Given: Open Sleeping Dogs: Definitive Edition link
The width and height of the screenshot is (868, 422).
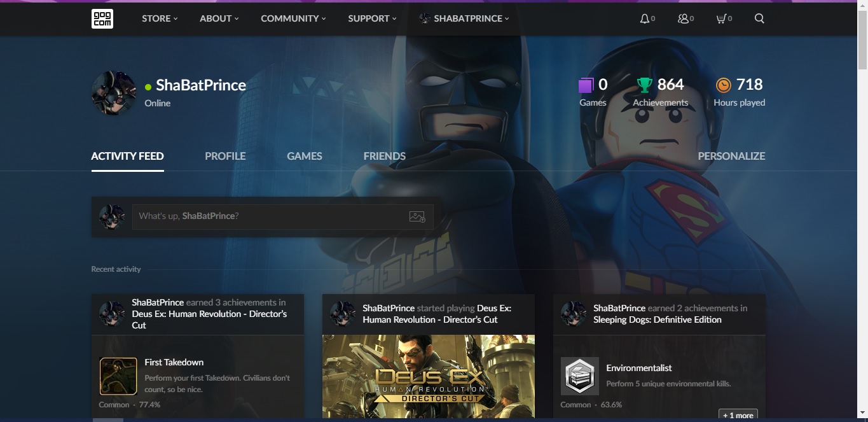Looking at the screenshot, I should [x=658, y=320].
